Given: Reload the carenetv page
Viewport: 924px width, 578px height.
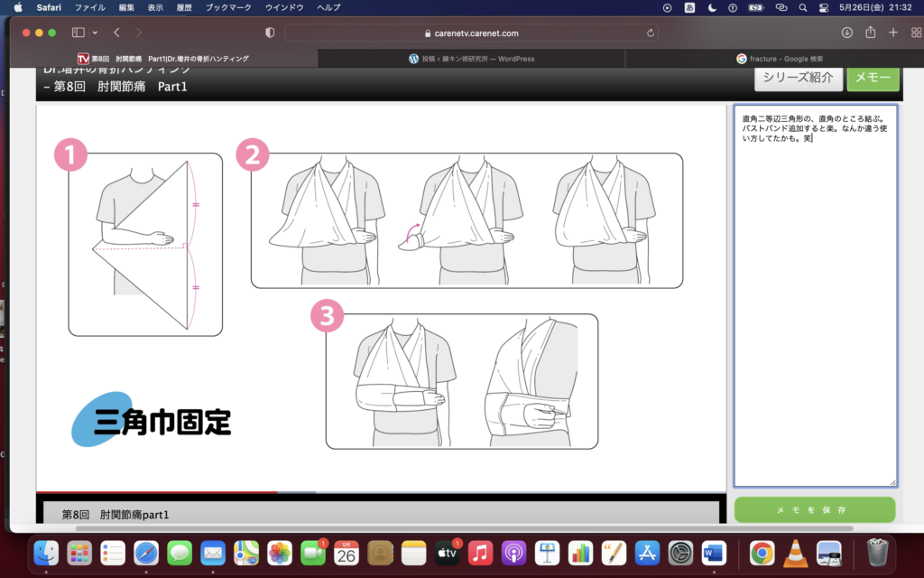Looking at the screenshot, I should 651,33.
